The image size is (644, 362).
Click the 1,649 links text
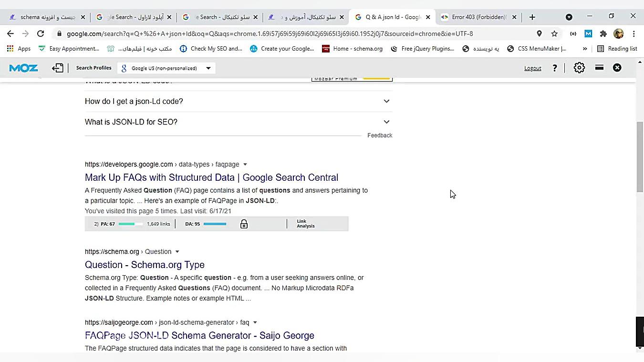(x=158, y=224)
